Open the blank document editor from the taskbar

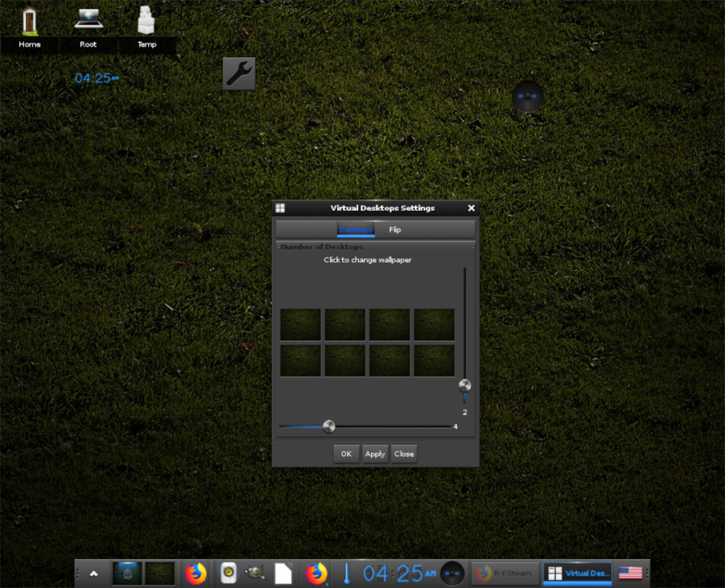283,573
